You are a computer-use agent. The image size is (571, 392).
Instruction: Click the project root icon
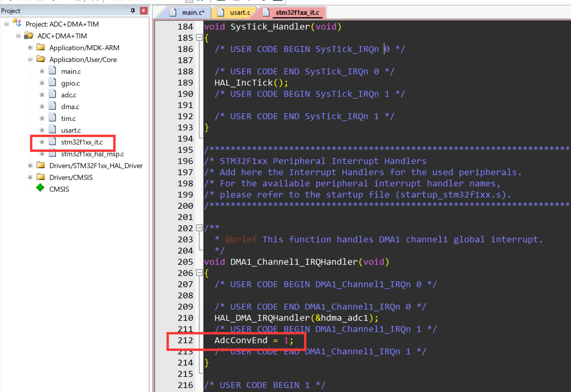[17, 23]
